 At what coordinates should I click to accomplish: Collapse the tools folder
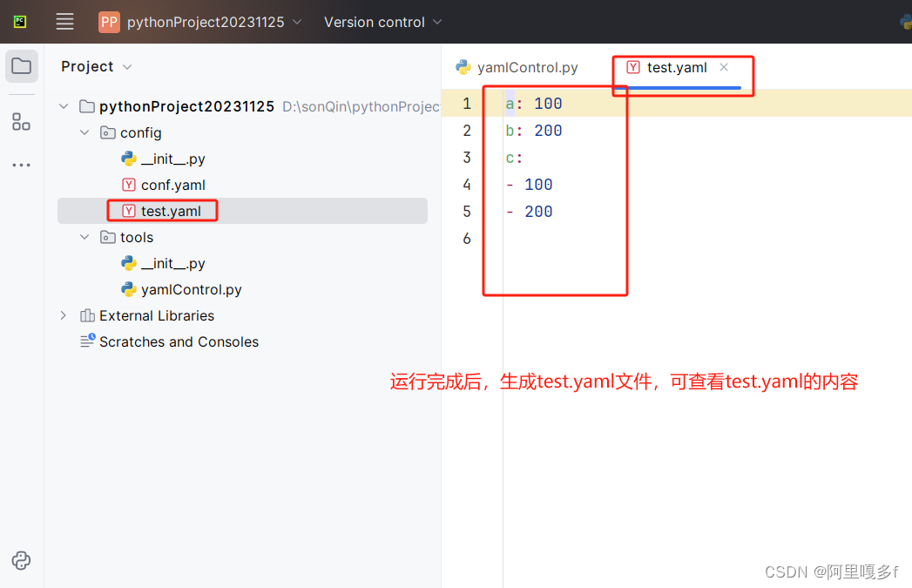click(x=84, y=237)
